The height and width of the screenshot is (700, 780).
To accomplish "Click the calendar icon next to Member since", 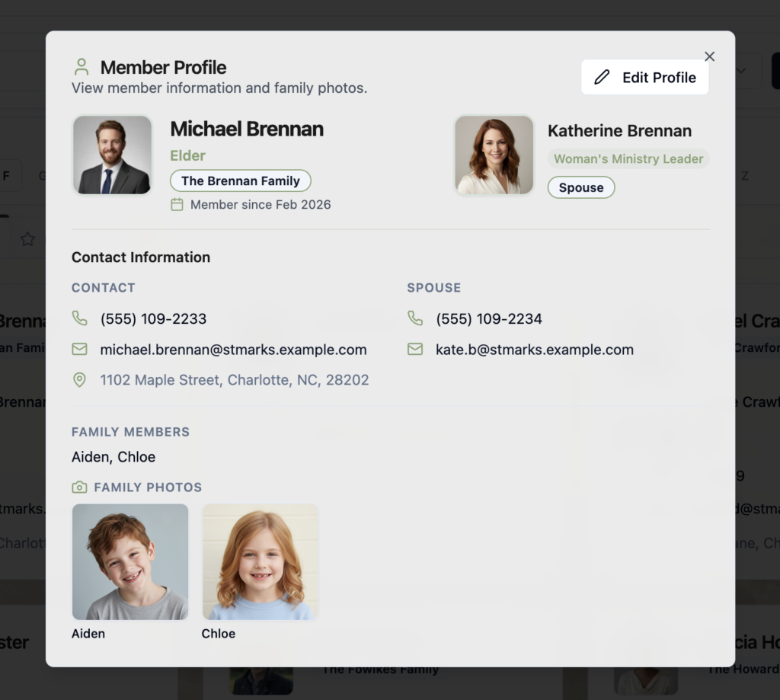I will pyautogui.click(x=177, y=204).
